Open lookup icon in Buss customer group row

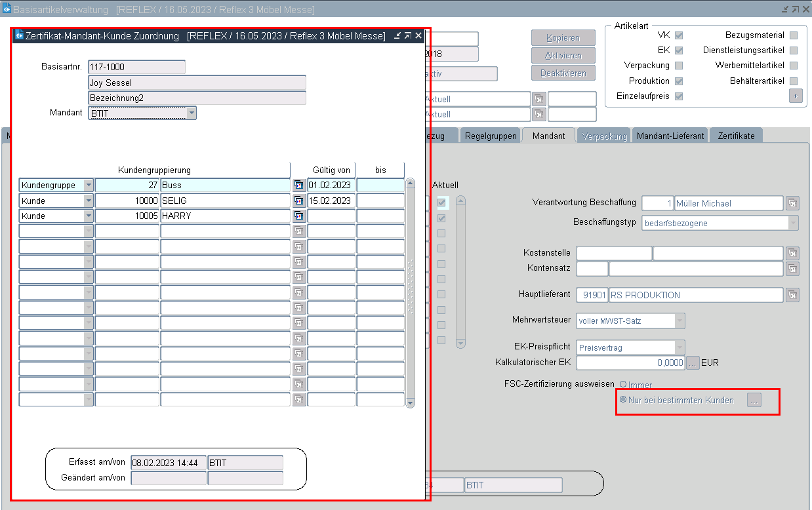[x=299, y=186]
